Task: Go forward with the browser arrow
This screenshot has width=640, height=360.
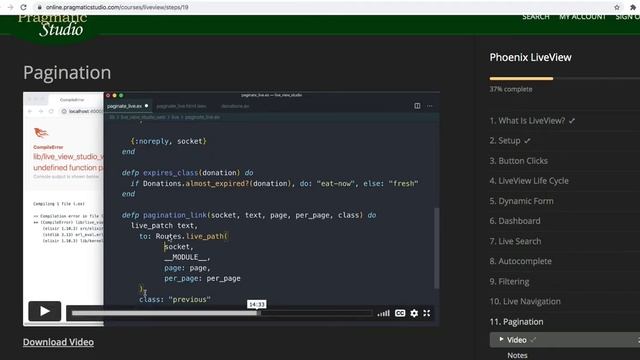Action: pos(10,7)
